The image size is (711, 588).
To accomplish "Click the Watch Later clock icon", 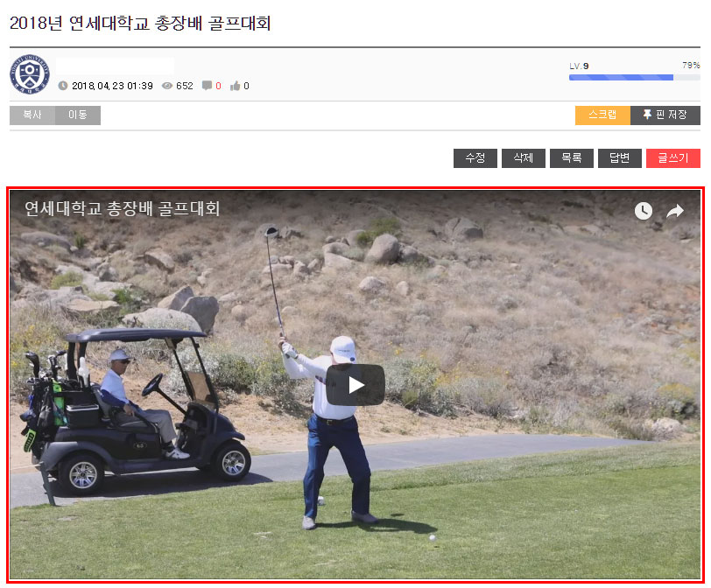I will click(643, 211).
